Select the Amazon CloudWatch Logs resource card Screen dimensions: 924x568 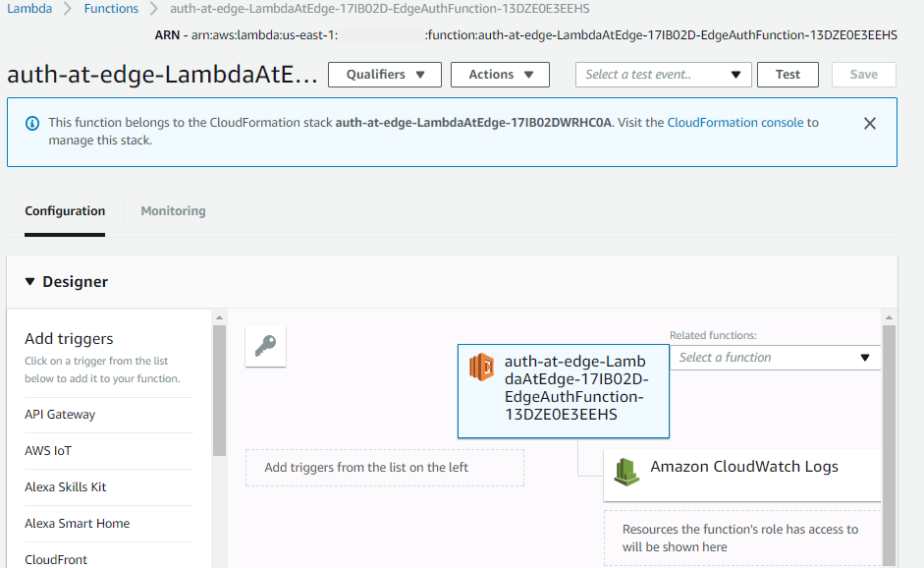[742, 476]
